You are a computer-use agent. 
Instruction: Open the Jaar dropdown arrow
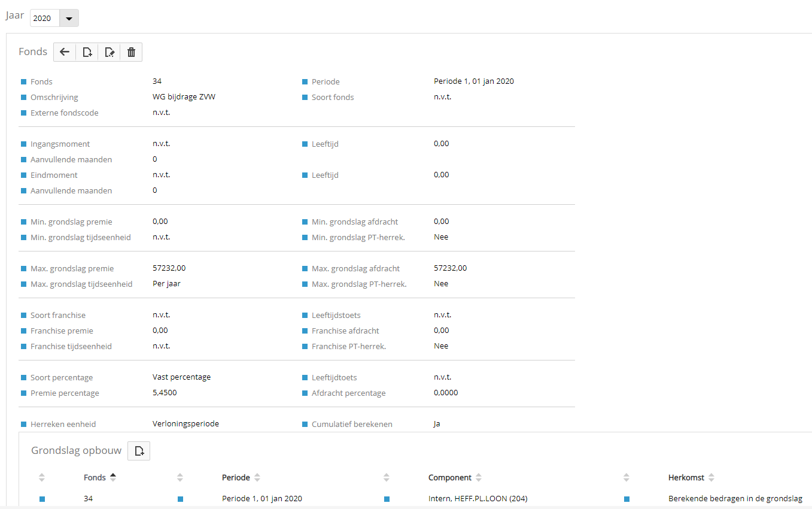[69, 19]
